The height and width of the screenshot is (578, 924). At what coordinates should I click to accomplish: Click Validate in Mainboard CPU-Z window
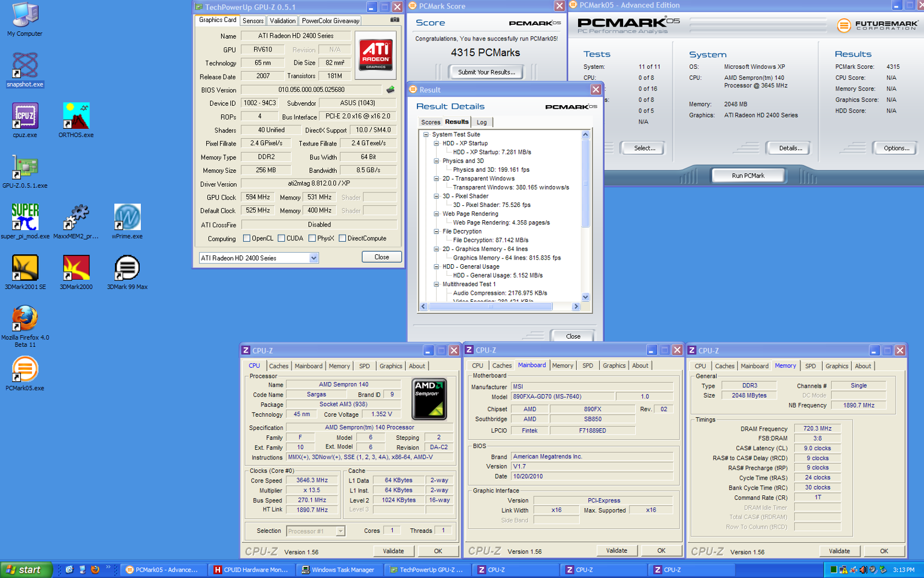pos(616,550)
